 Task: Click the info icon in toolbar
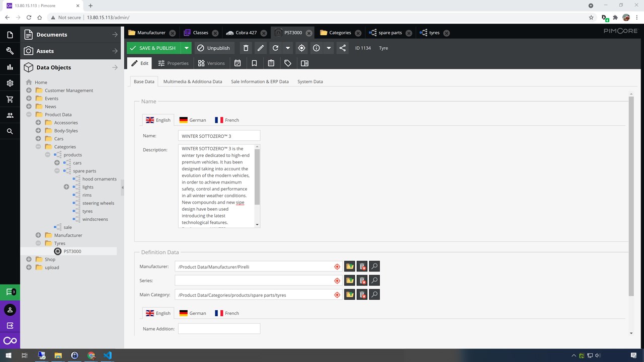(316, 48)
